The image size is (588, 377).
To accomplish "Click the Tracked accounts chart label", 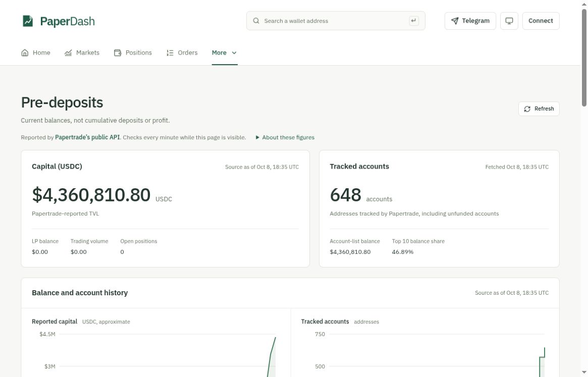I will click(x=325, y=322).
